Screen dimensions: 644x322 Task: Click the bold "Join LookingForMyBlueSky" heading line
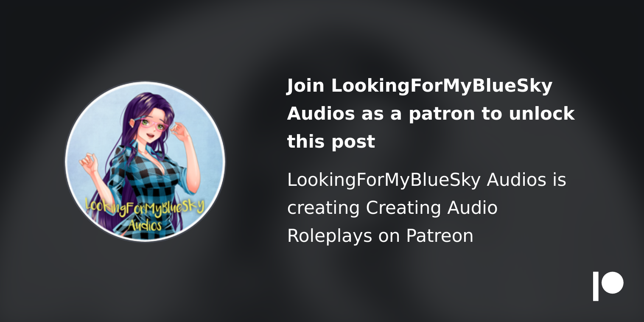click(x=420, y=86)
